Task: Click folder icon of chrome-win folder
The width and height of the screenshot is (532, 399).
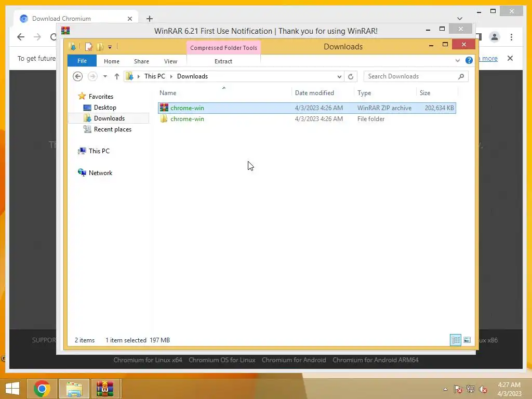Action: tap(164, 118)
